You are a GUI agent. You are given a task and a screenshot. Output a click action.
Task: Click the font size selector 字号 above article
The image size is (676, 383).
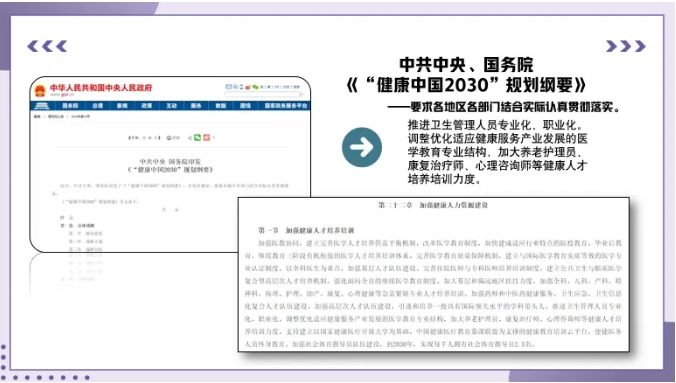(x=144, y=138)
